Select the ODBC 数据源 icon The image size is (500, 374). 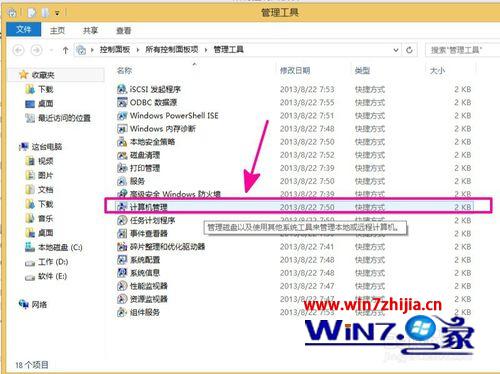[122, 102]
